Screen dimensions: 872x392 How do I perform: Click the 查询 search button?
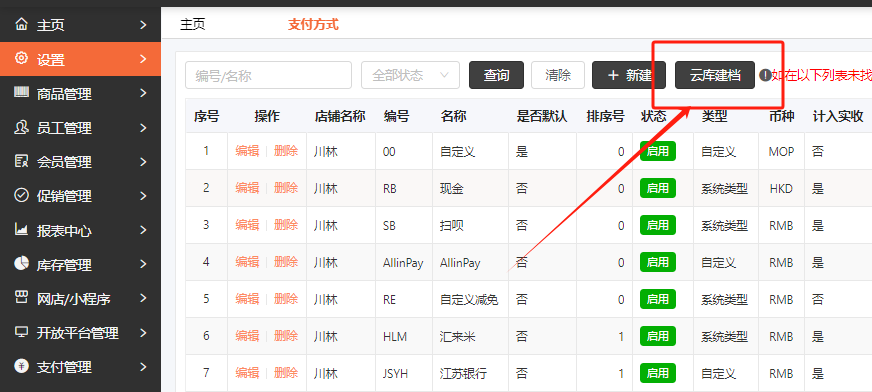tap(497, 75)
